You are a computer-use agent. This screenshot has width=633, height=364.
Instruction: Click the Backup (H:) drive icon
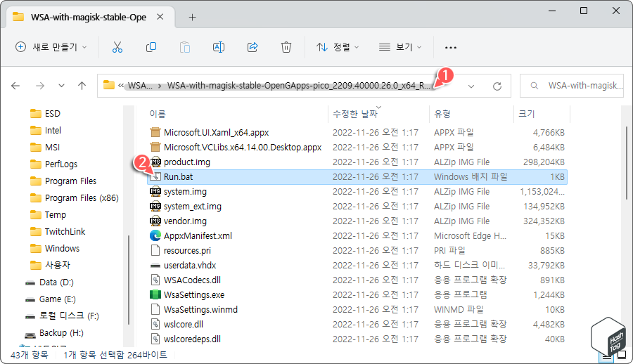[x=30, y=334]
